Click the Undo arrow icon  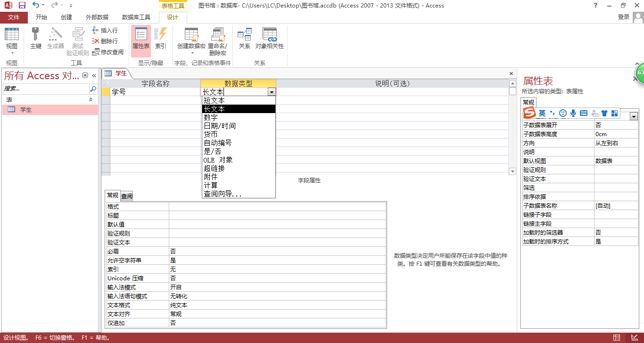click(x=36, y=6)
